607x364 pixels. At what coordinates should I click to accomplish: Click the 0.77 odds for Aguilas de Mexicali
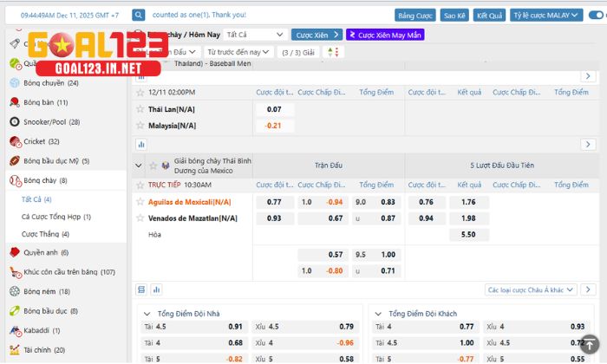pos(274,202)
